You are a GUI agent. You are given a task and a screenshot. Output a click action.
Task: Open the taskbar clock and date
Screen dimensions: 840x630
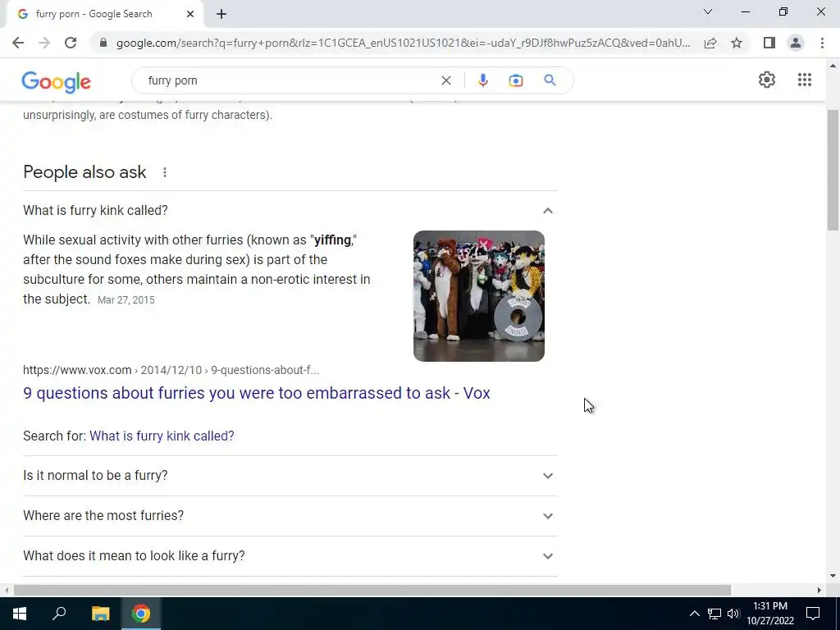[770, 614]
